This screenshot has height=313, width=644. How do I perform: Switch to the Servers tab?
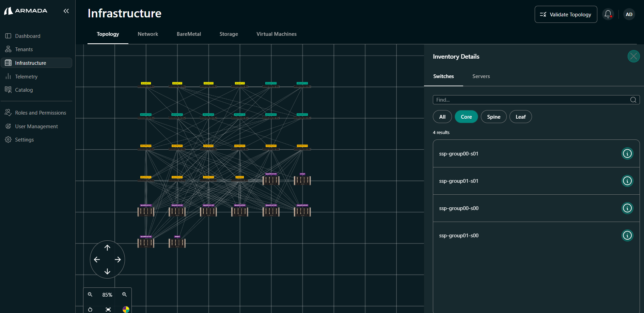481,76
